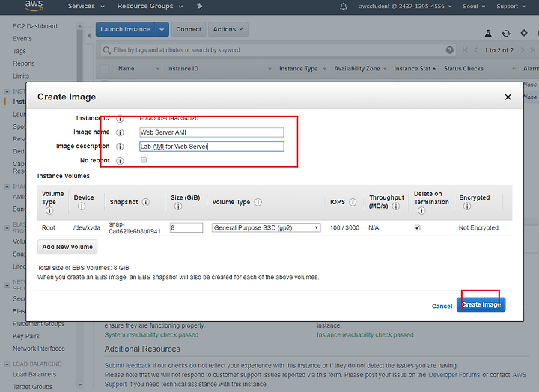539x392 pixels.
Task: Click the Create Image button
Action: [481, 304]
